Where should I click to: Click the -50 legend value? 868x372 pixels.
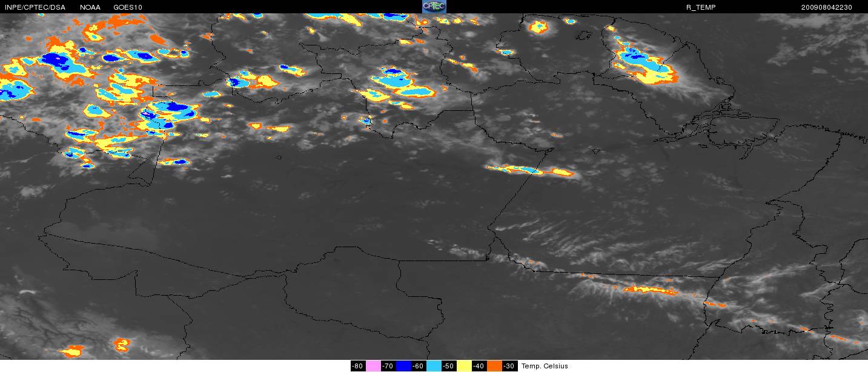click(449, 366)
